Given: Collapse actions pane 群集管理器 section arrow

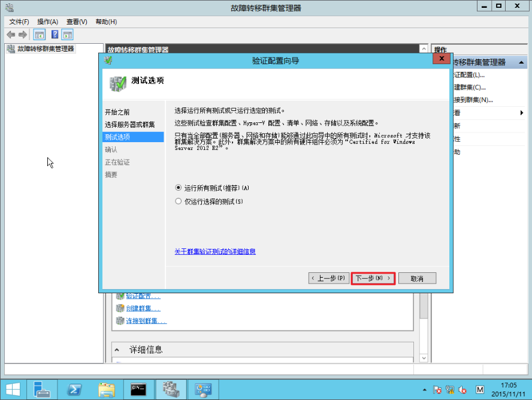Looking at the screenshot, I should click(521, 62).
